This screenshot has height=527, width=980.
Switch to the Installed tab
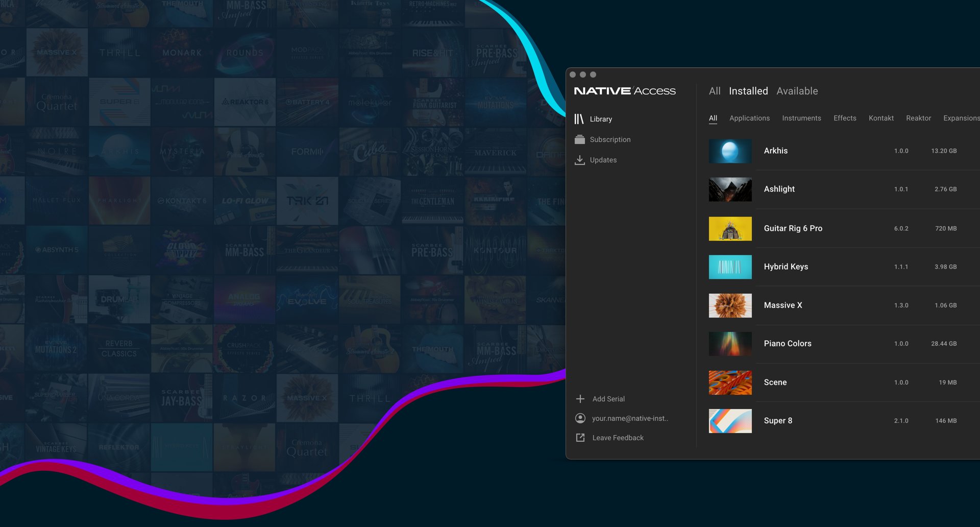[x=748, y=91]
